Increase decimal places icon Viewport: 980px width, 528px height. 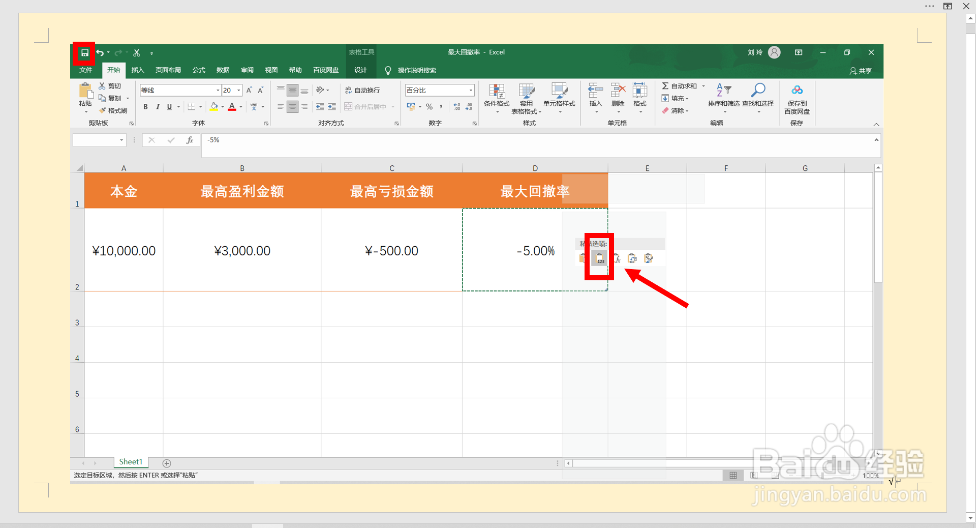pyautogui.click(x=457, y=107)
